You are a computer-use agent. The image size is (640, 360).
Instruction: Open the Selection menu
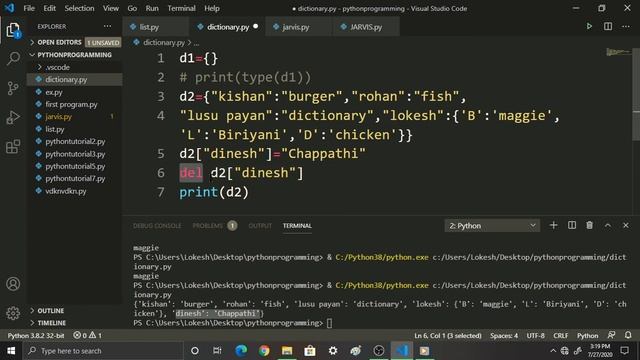[79, 8]
